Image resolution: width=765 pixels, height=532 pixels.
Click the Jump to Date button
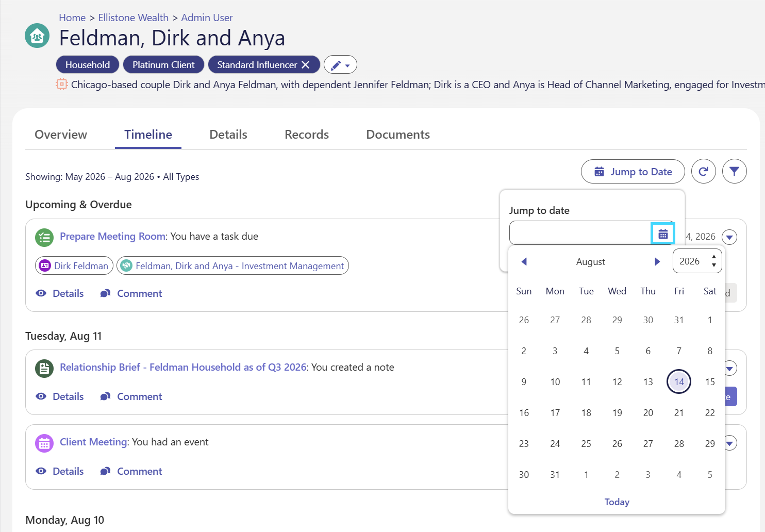(x=633, y=172)
